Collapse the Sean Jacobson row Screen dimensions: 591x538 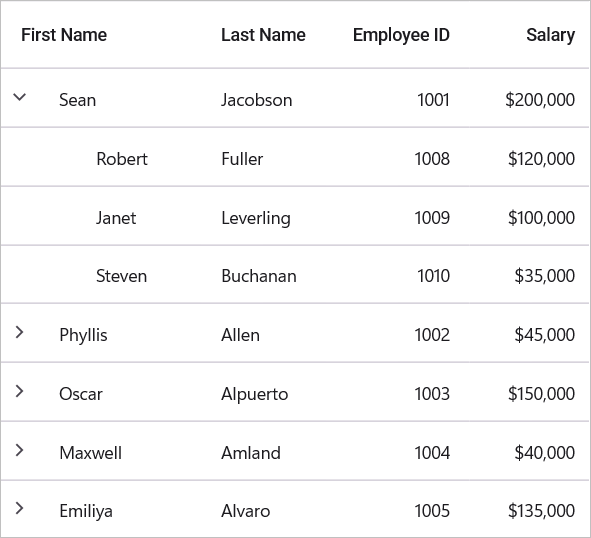[x=20, y=97]
